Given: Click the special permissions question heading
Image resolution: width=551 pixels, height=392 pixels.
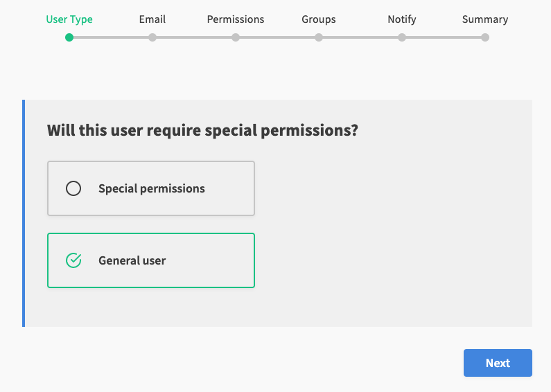Looking at the screenshot, I should click(202, 130).
